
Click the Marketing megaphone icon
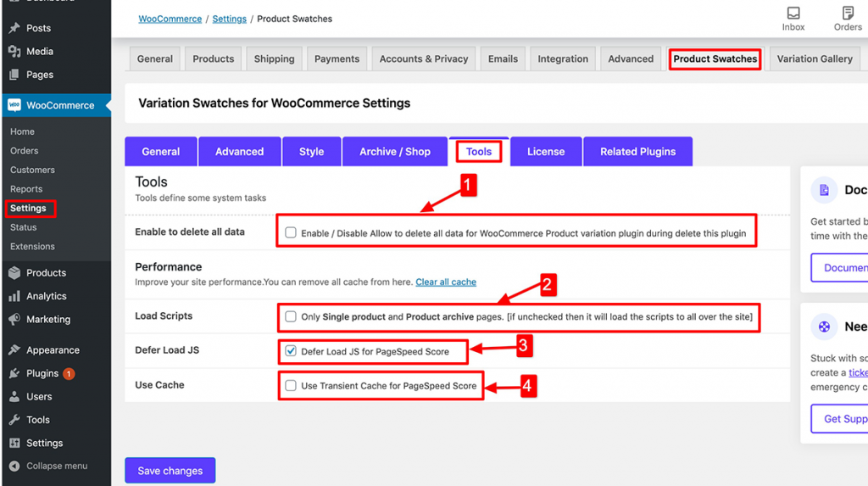(14, 319)
